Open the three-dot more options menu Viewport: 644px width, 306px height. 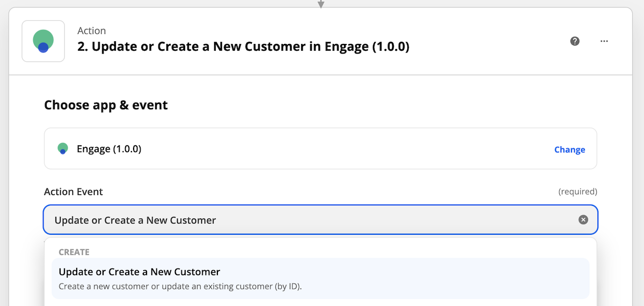click(604, 41)
